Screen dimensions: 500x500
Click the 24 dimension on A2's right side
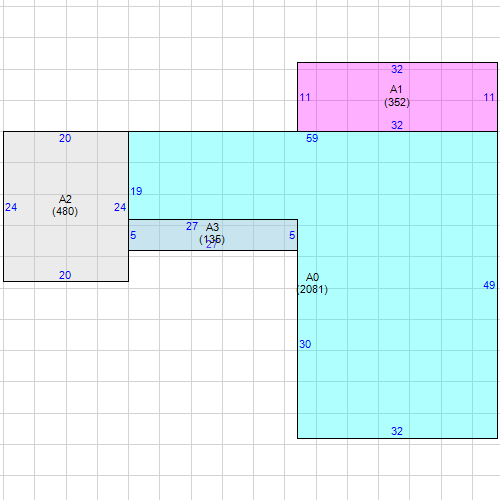[120, 207]
